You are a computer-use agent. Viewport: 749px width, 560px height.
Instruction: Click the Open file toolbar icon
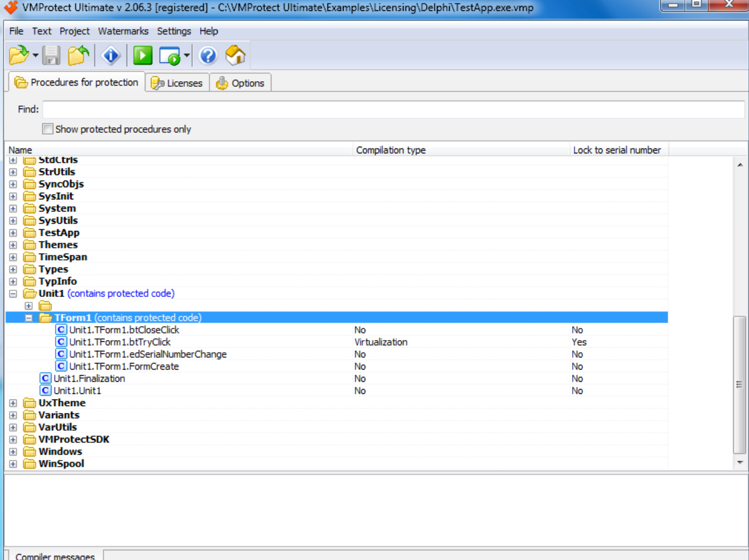tap(19, 56)
